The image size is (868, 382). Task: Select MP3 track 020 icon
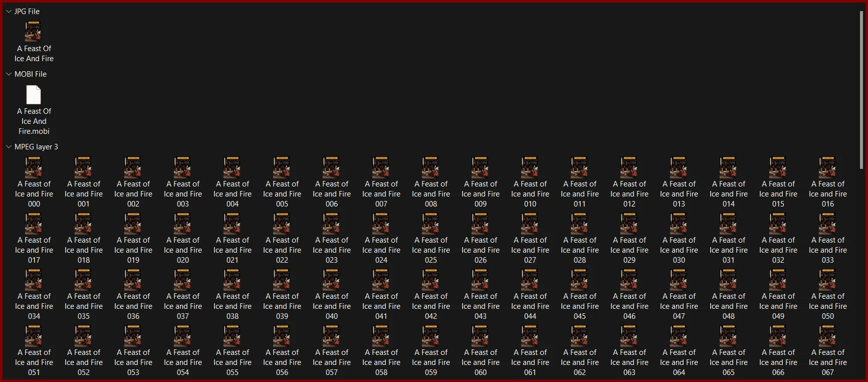click(x=182, y=224)
